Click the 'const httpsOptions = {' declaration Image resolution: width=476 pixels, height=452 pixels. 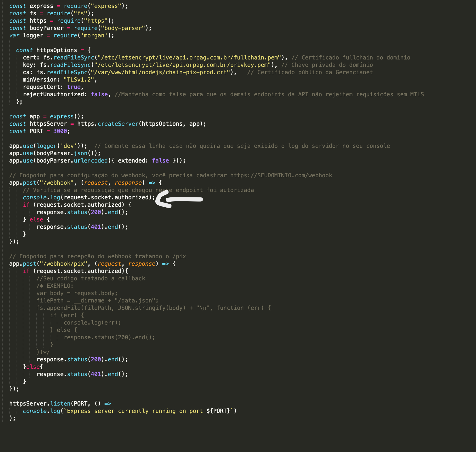(53, 50)
